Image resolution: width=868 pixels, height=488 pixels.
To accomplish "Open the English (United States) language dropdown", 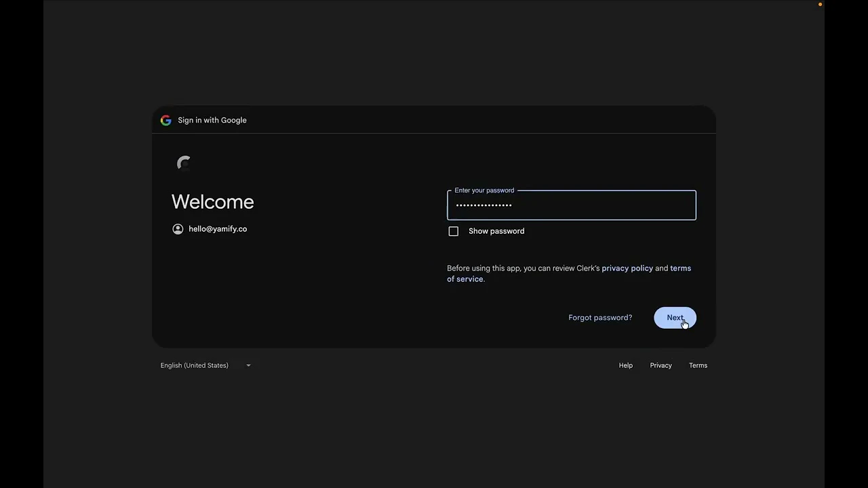I will [x=205, y=365].
